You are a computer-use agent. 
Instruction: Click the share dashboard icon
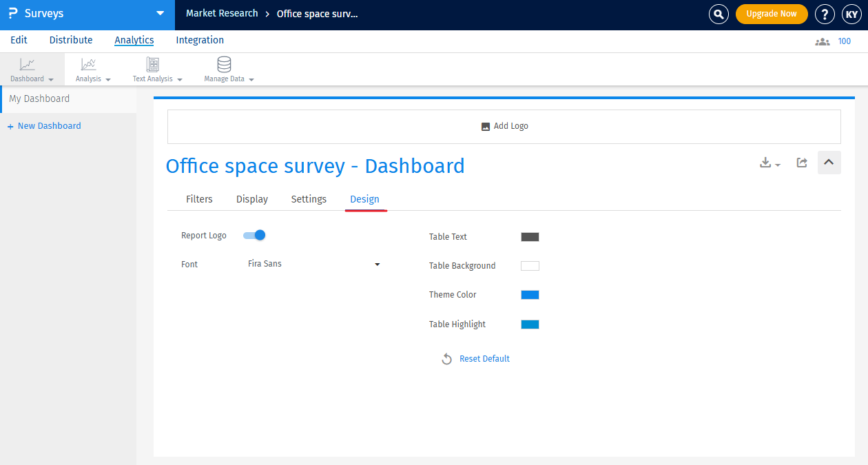[801, 163]
